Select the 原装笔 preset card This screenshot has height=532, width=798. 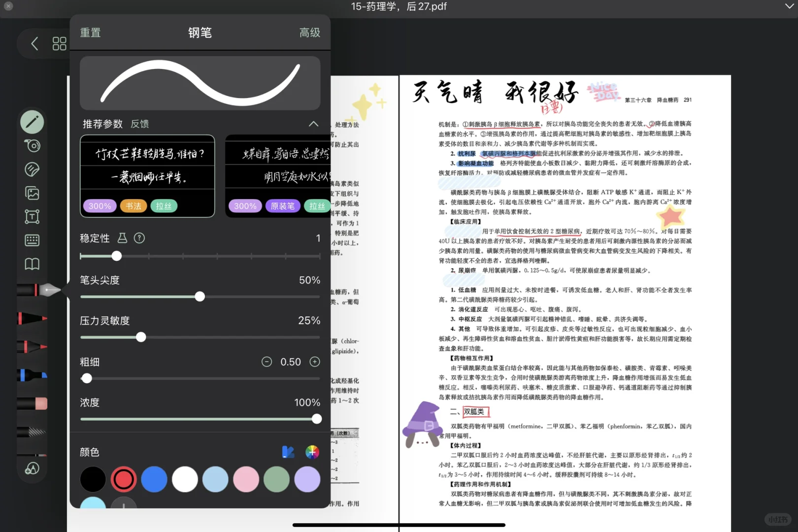pos(278,176)
